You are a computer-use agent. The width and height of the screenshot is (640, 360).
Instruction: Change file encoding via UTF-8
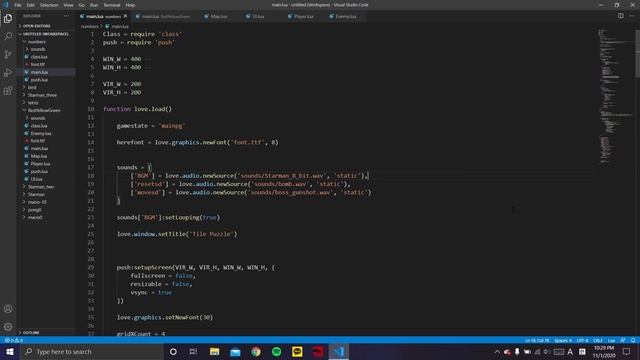tap(582, 340)
